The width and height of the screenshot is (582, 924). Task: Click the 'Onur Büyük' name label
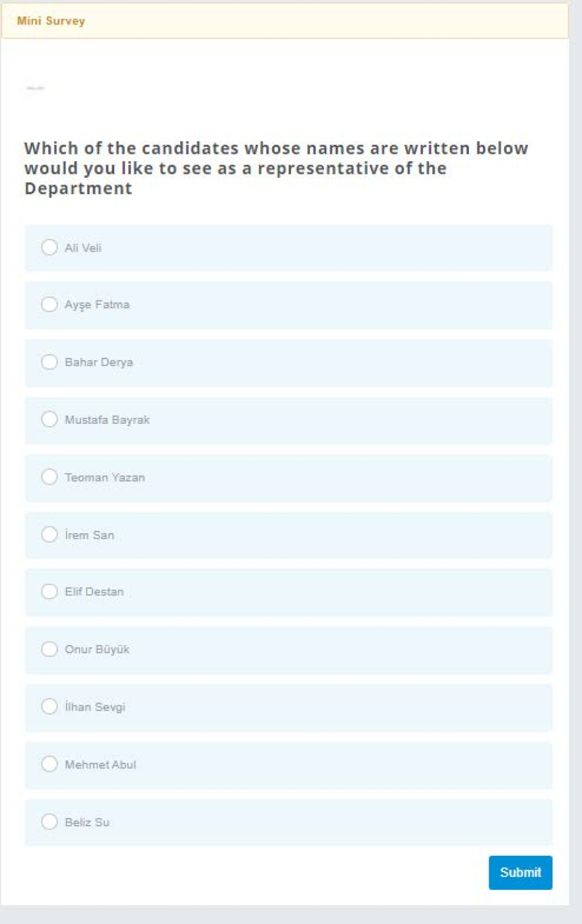[x=97, y=650]
